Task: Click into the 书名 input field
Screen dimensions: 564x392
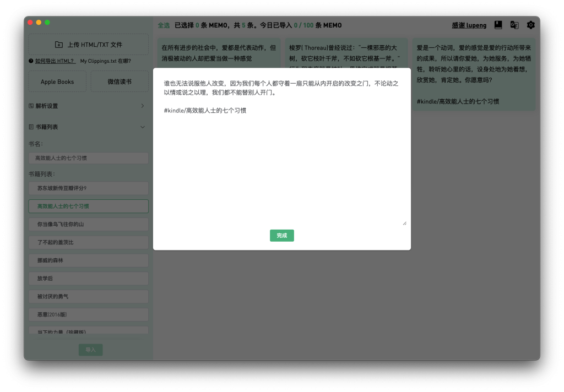Action: (x=89, y=158)
